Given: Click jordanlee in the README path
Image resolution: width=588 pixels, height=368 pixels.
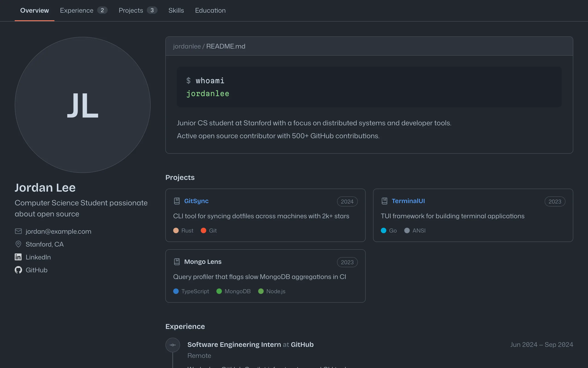Looking at the screenshot, I should (x=187, y=46).
